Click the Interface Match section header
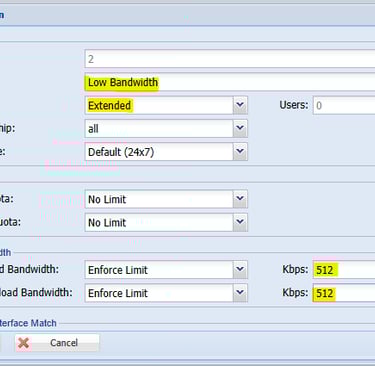 [x=28, y=323]
